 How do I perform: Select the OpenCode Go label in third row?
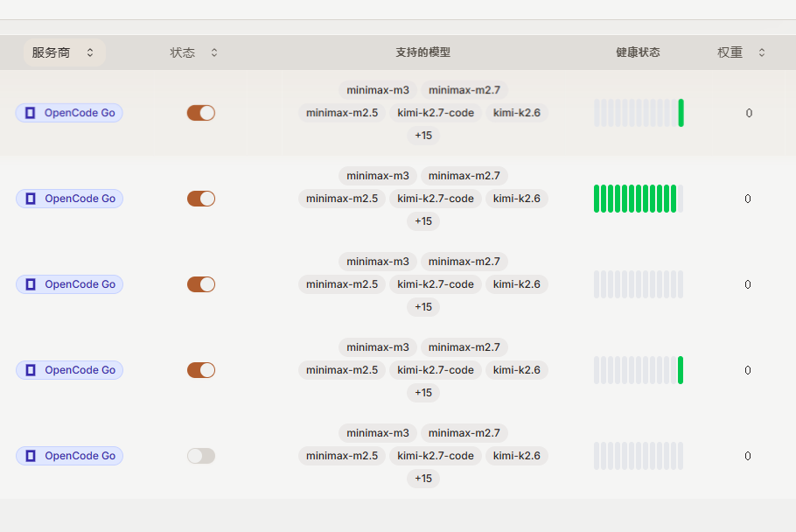click(80, 284)
